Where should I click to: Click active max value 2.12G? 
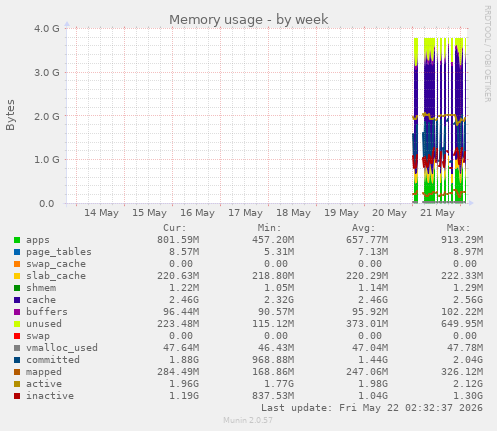point(468,384)
